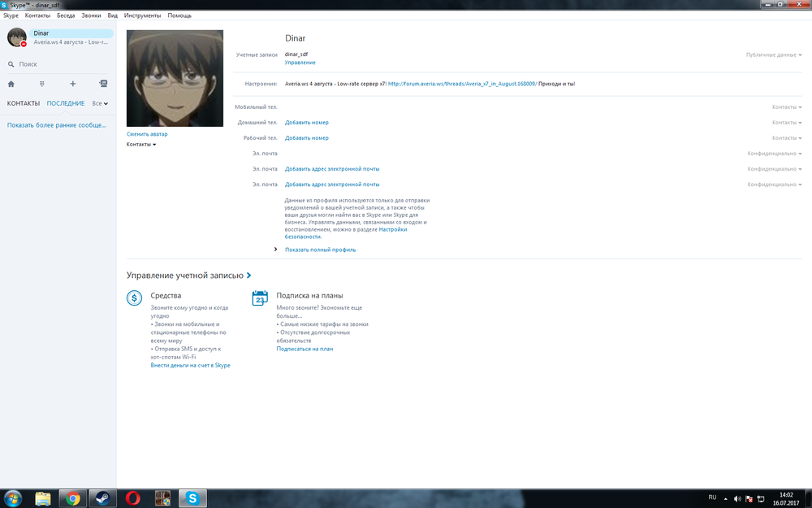Click the calendar subscription plans icon
Image resolution: width=812 pixels, height=508 pixels.
click(x=260, y=298)
